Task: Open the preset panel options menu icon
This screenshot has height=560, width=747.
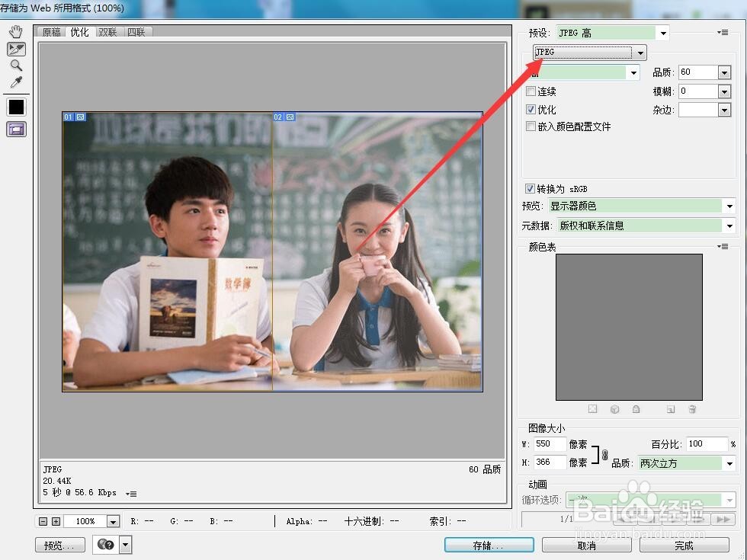Action: (x=723, y=32)
